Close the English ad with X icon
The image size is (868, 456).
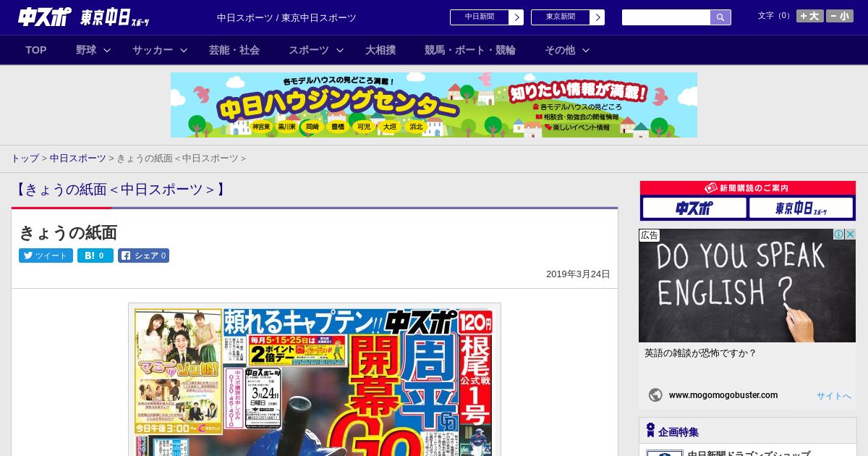tap(851, 234)
